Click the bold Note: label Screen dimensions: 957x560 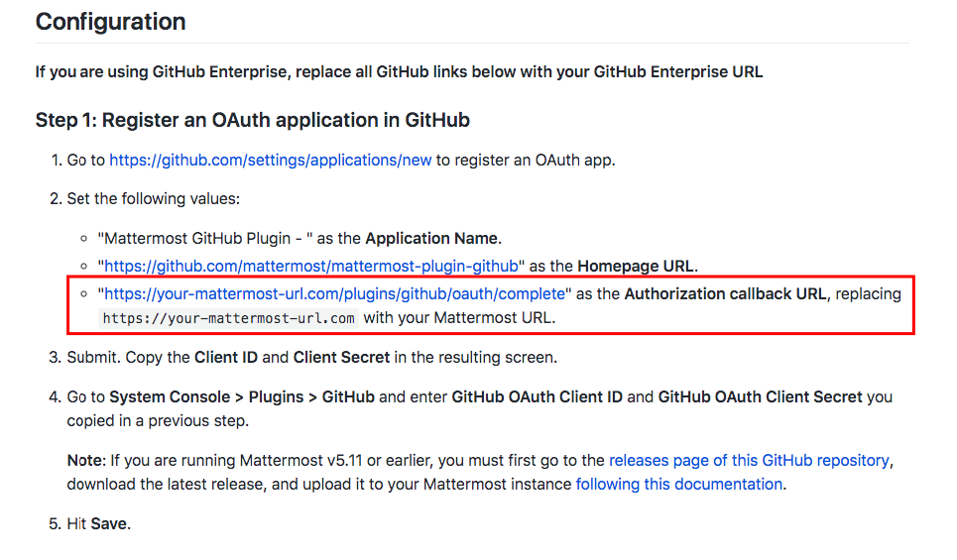point(86,461)
